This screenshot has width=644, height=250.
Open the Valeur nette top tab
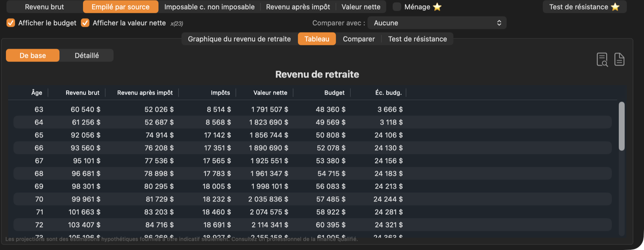(361, 7)
